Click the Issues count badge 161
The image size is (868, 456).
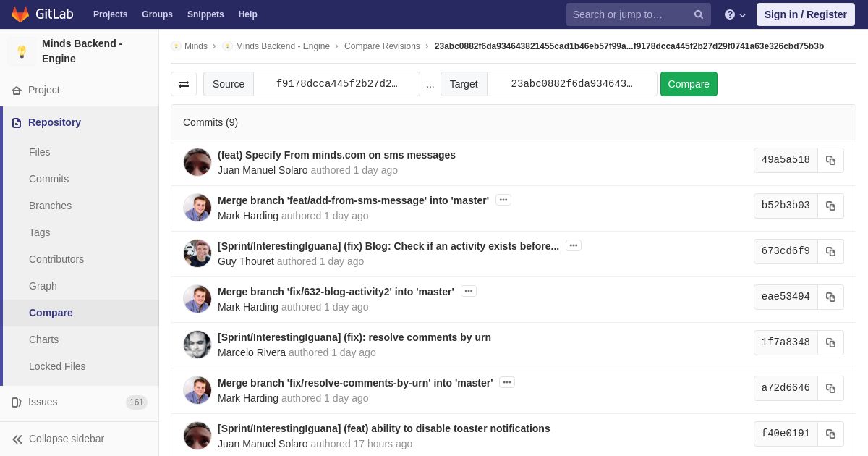point(137,402)
